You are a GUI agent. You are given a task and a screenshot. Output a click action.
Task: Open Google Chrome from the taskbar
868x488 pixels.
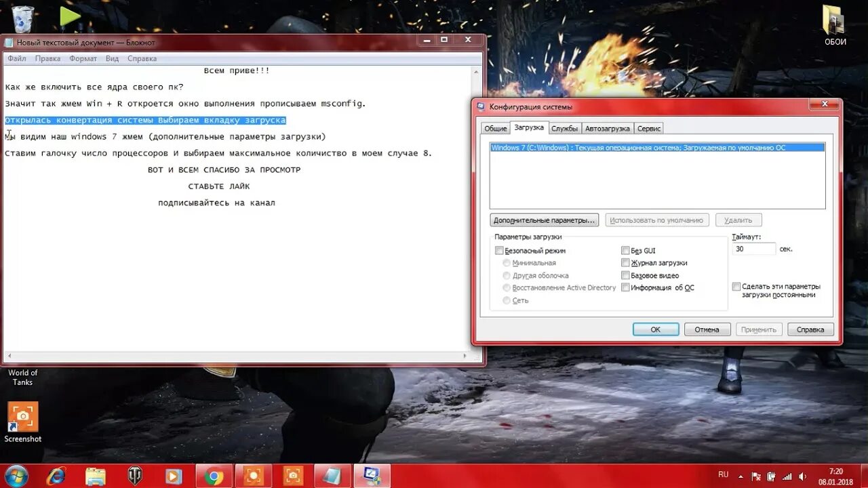214,476
